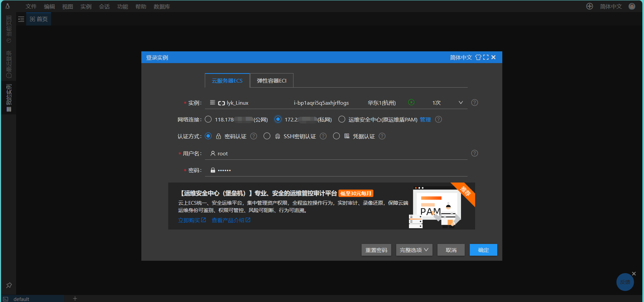Click the 取消 button

451,250
